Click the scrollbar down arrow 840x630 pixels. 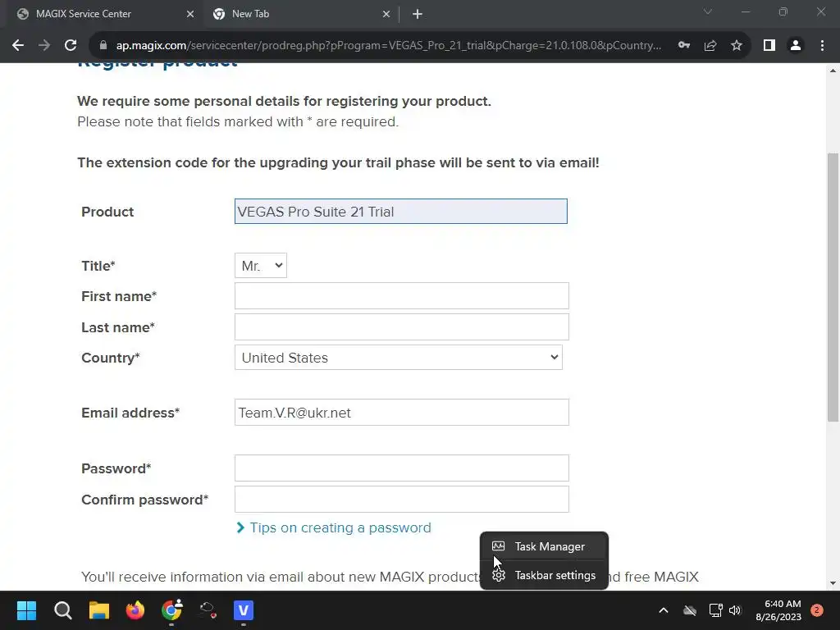point(833,583)
